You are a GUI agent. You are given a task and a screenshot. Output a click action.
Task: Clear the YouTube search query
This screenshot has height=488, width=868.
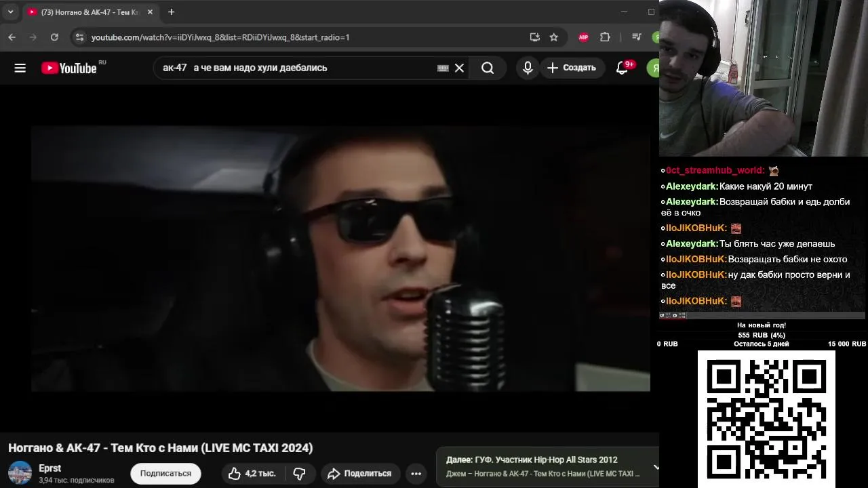tap(459, 68)
